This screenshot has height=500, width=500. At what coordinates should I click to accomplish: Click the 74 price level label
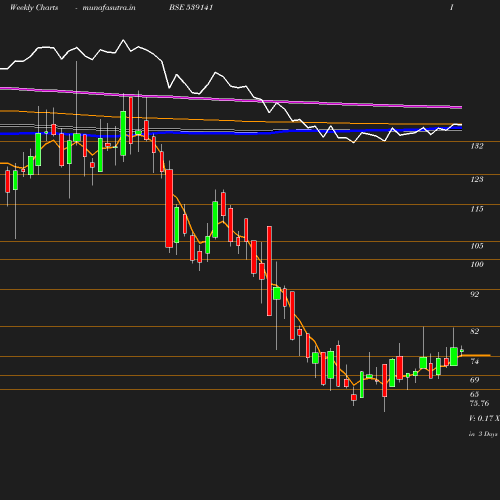coord(475,361)
